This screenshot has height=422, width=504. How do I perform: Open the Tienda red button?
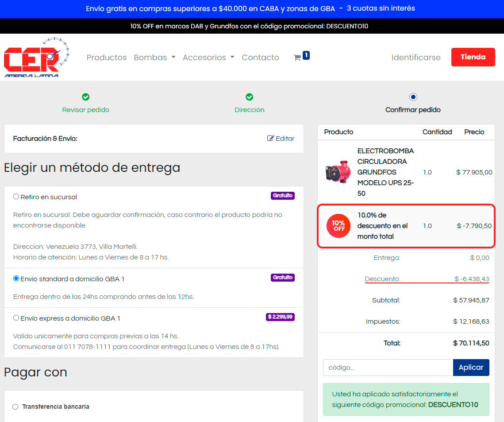pyautogui.click(x=473, y=57)
